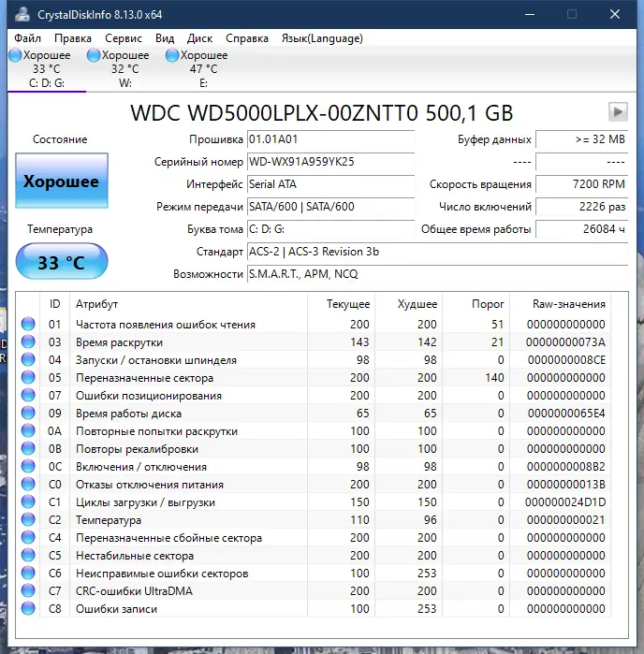Open the Справка menu
Image resolution: width=644 pixels, height=654 pixels.
coord(247,38)
